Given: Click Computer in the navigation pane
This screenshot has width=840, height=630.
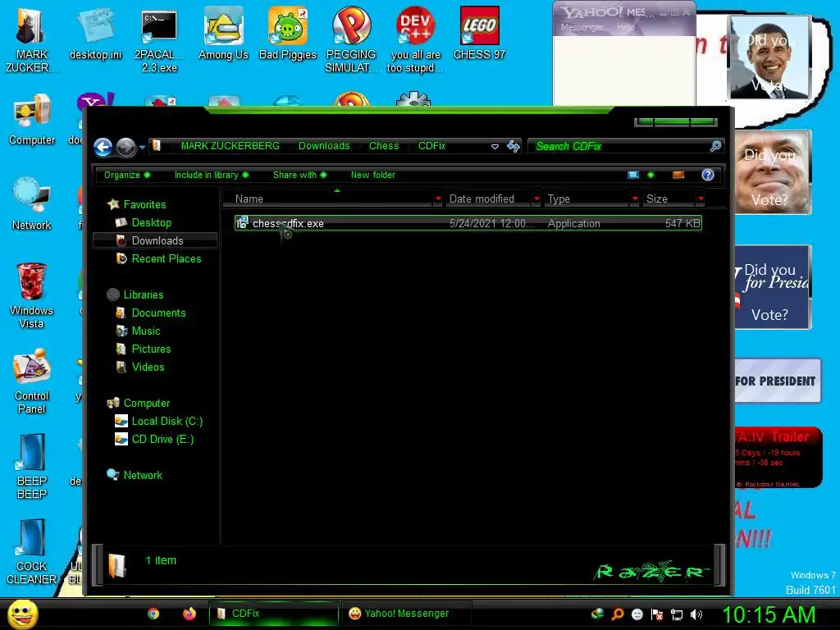Looking at the screenshot, I should [x=146, y=404].
